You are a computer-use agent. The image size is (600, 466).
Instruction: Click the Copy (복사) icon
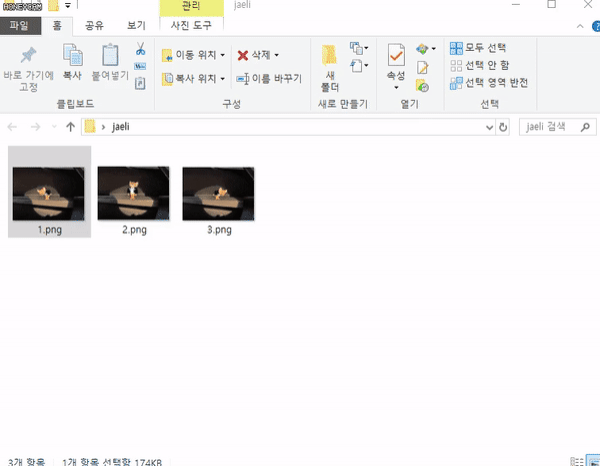[x=72, y=55]
